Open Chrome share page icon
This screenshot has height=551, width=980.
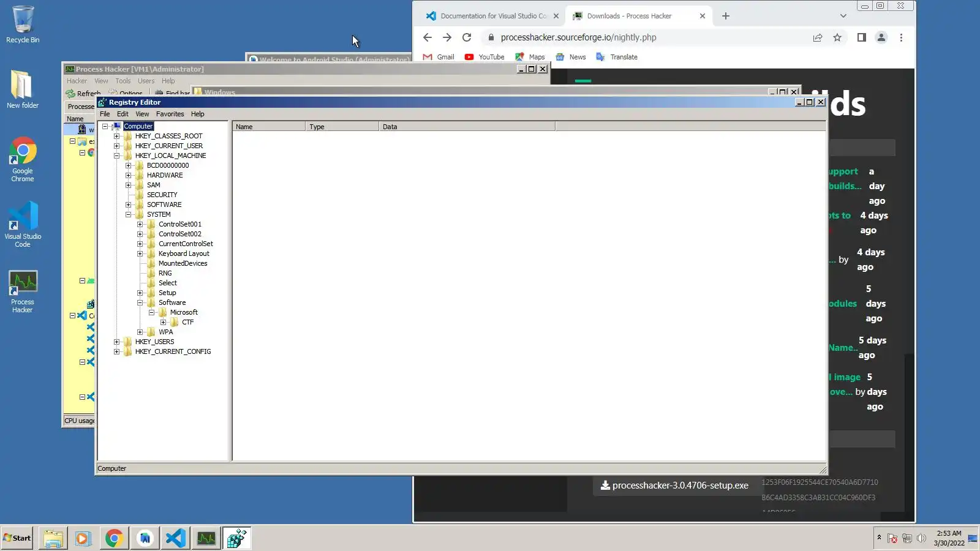tap(818, 37)
